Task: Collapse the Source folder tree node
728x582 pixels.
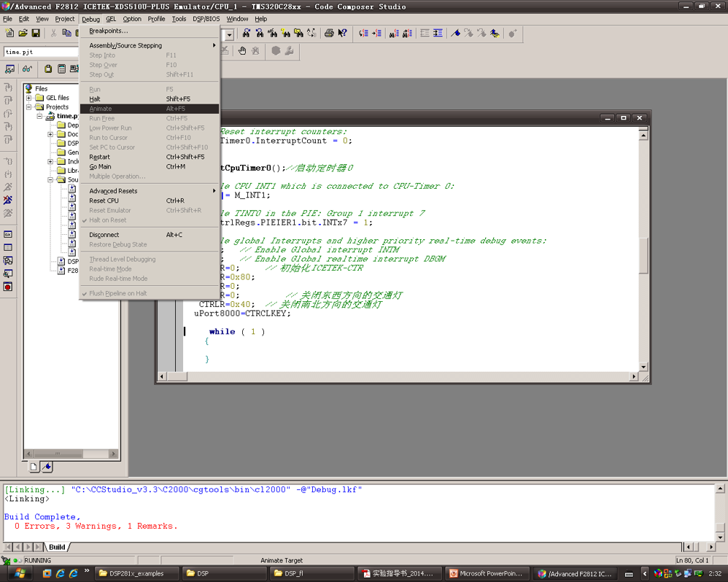Action: pos(50,179)
